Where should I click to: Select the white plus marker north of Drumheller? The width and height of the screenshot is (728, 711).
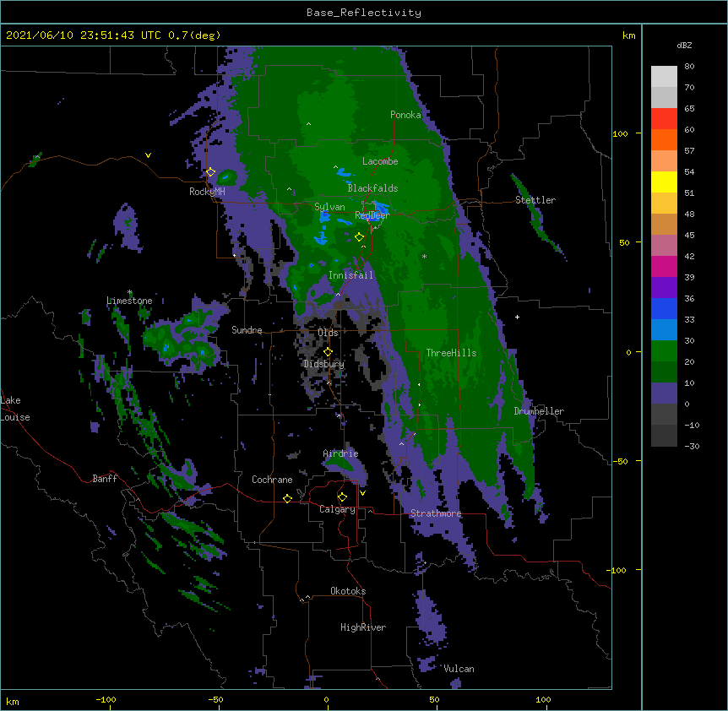click(517, 317)
